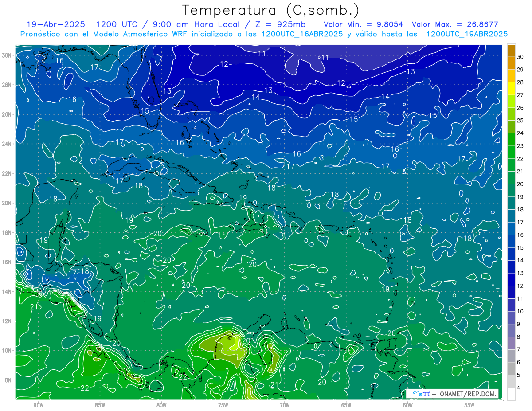Click the 12N latitude axis label
Image resolution: width=532 pixels, height=411 pixels.
point(7,321)
